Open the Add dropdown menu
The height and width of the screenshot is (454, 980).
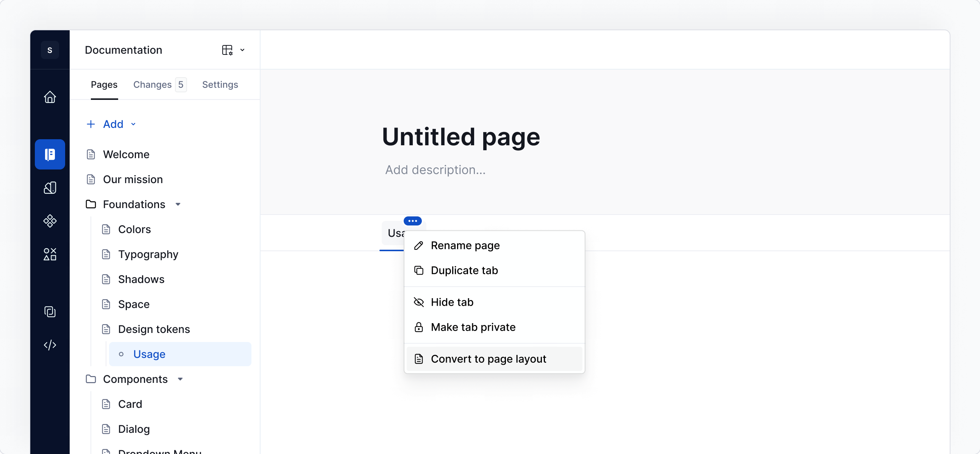pyautogui.click(x=111, y=124)
